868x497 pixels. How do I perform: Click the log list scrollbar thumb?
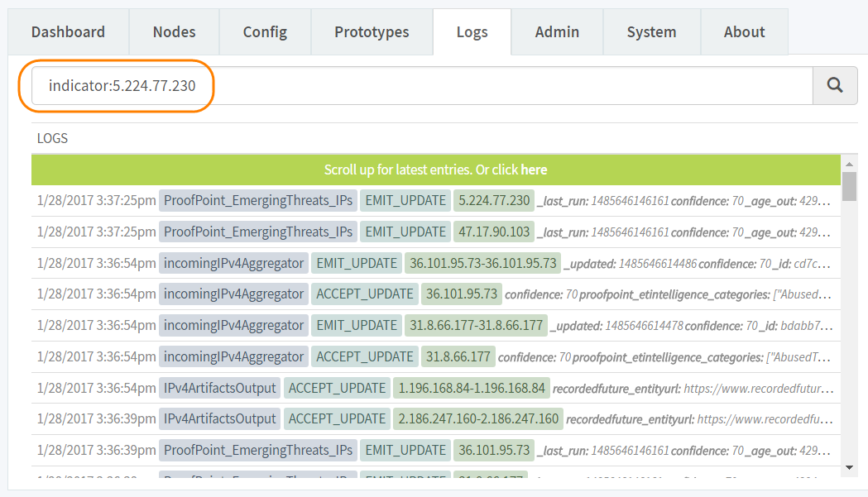(849, 187)
